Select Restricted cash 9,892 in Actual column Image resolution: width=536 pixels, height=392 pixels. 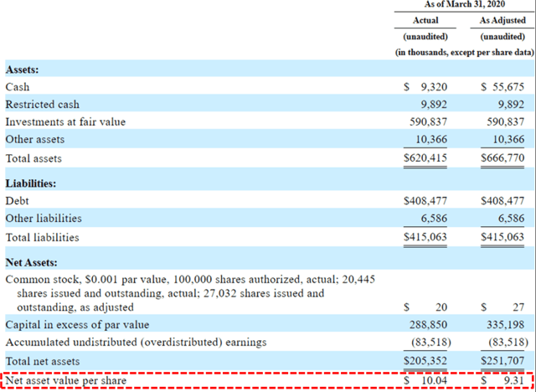(434, 104)
